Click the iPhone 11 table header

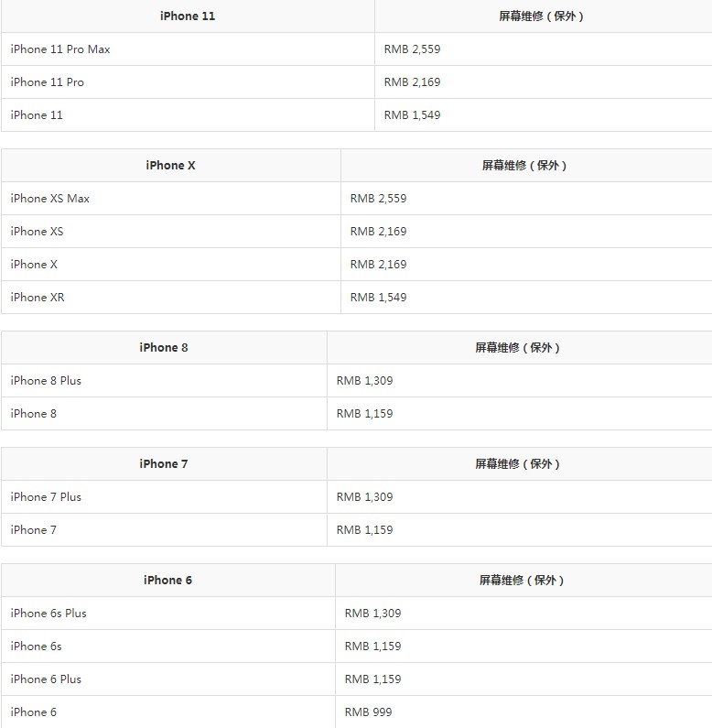[x=188, y=16]
